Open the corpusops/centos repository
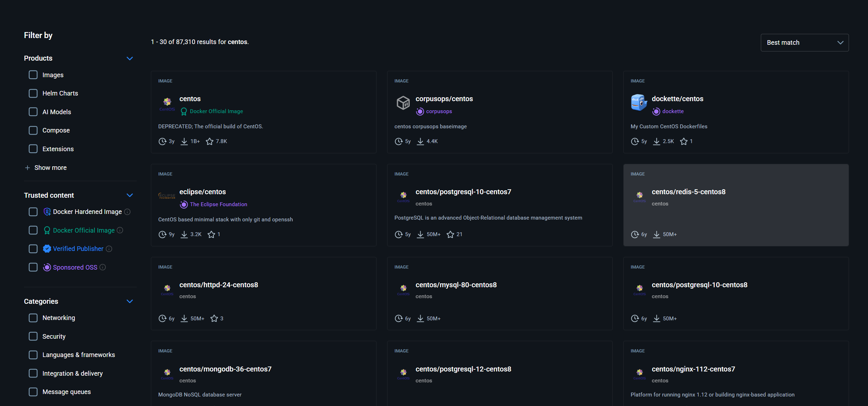 [444, 99]
